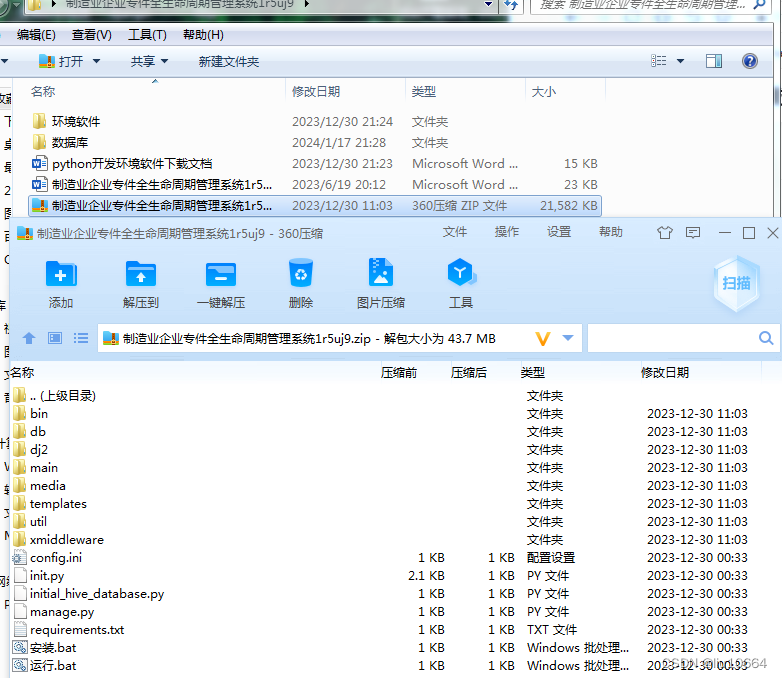Open the 帮助 menu in 360压缩
The image size is (782, 678).
[611, 232]
